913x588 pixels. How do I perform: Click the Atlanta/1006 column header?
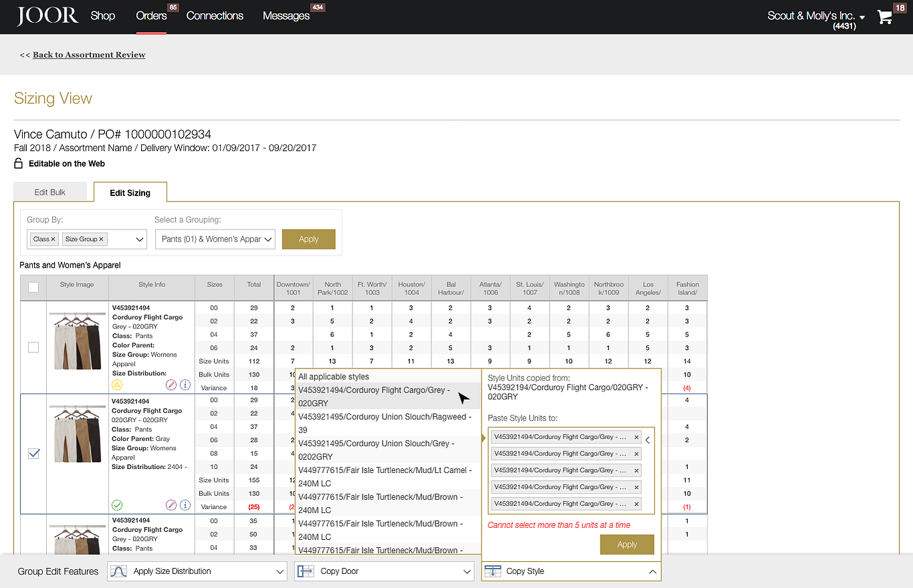[490, 288]
